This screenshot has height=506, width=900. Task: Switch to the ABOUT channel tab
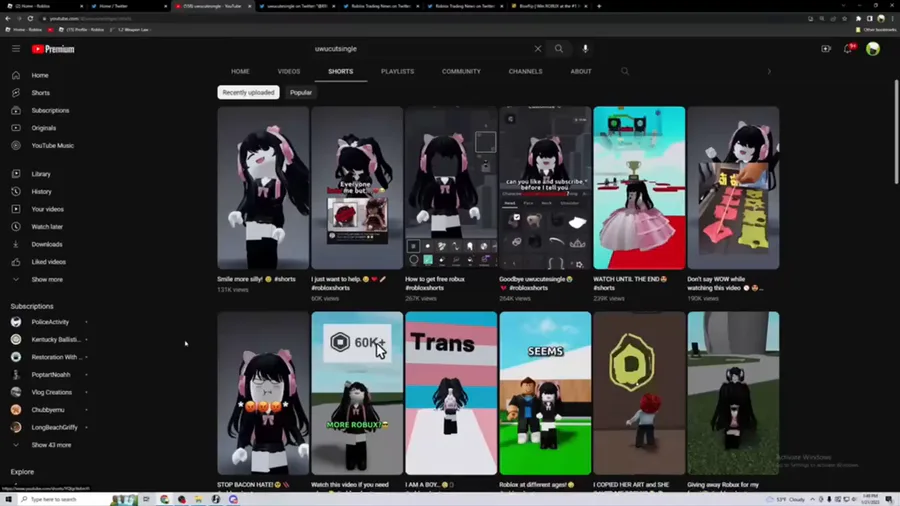(581, 72)
